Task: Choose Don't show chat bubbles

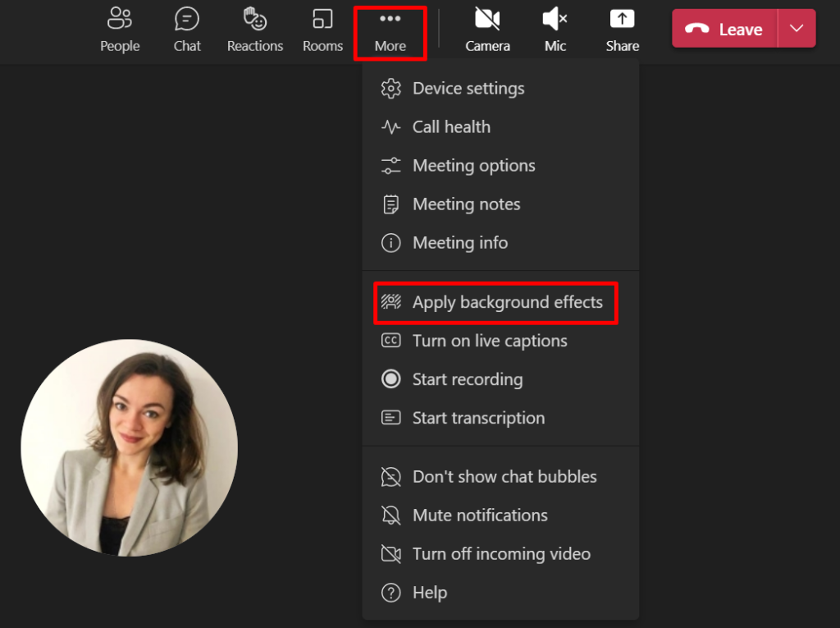Action: click(500, 477)
